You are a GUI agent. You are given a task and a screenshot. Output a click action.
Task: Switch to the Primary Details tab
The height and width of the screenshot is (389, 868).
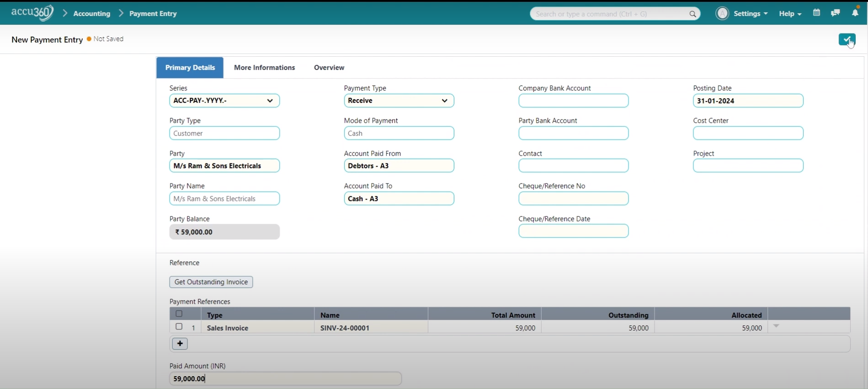190,68
